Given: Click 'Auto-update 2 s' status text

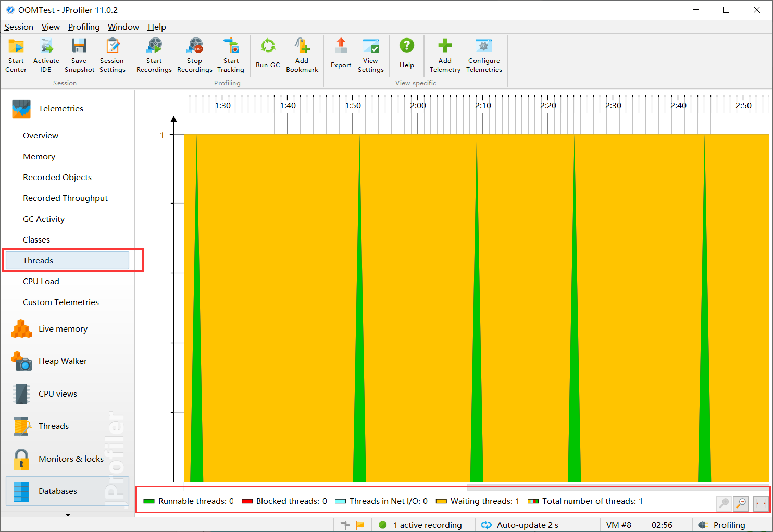Looking at the screenshot, I should pyautogui.click(x=528, y=525).
